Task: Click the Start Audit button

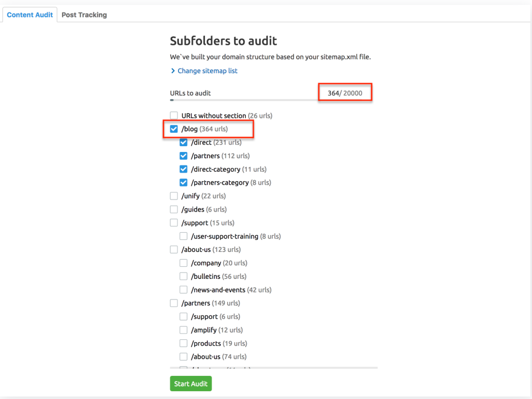Action: click(190, 383)
